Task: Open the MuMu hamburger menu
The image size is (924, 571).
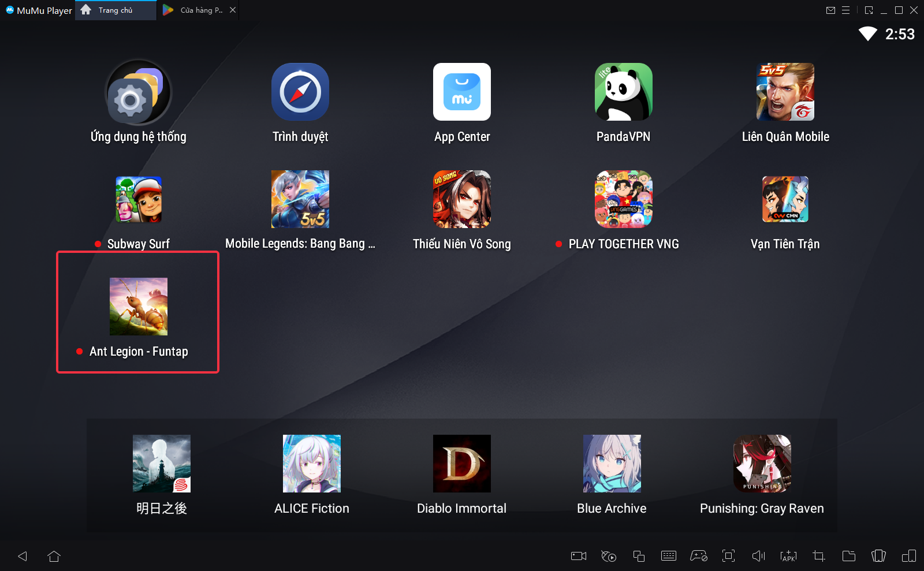Action: pyautogui.click(x=845, y=10)
